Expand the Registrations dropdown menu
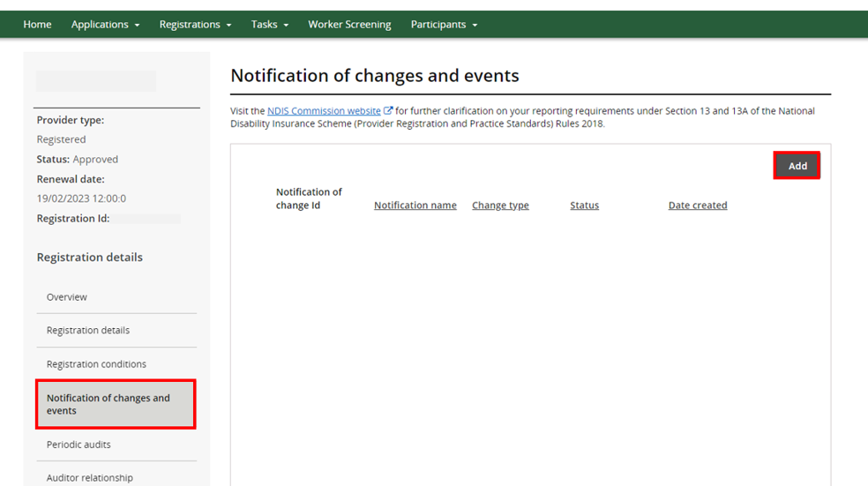 (x=195, y=25)
